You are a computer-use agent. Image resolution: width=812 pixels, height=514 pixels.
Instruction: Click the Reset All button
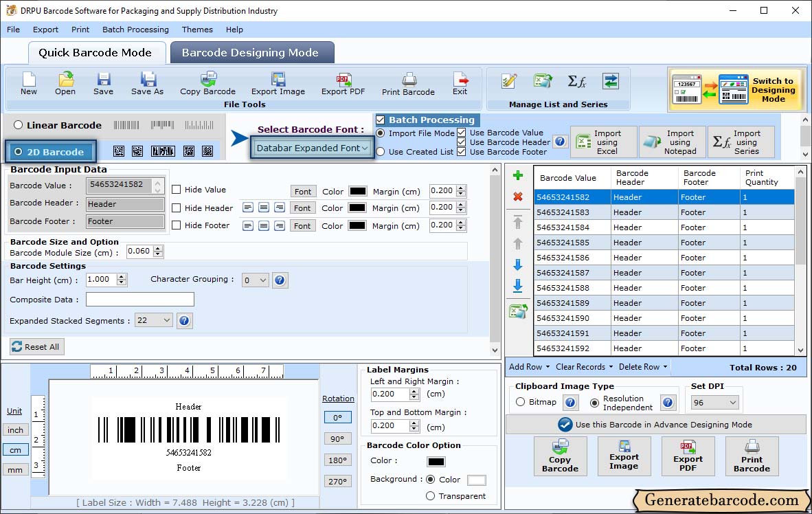point(37,347)
